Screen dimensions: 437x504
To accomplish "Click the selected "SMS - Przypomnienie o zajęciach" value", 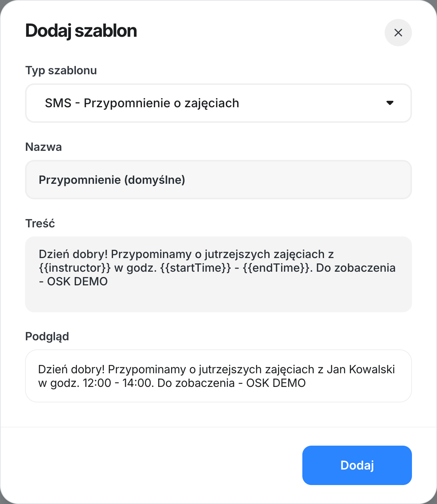I will click(x=142, y=103).
